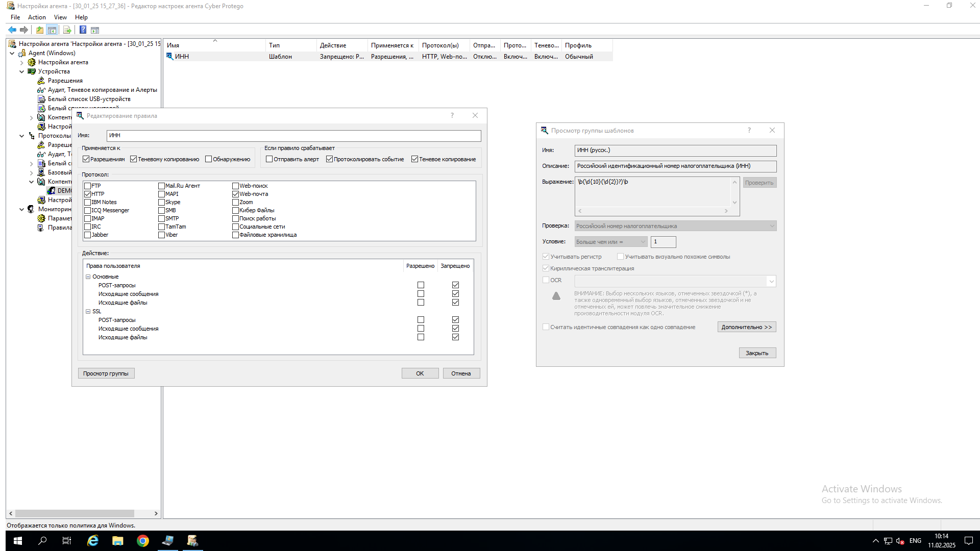This screenshot has width=980, height=551.
Task: Open the File menu
Action: point(15,17)
